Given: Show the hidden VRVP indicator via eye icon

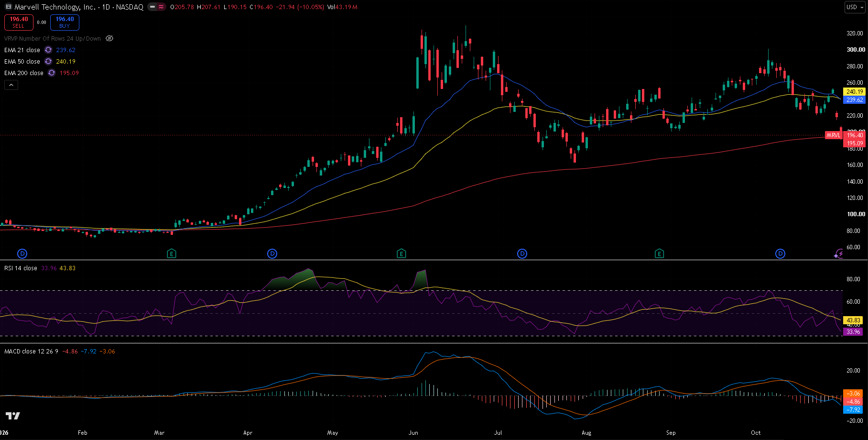Looking at the screenshot, I should point(109,39).
